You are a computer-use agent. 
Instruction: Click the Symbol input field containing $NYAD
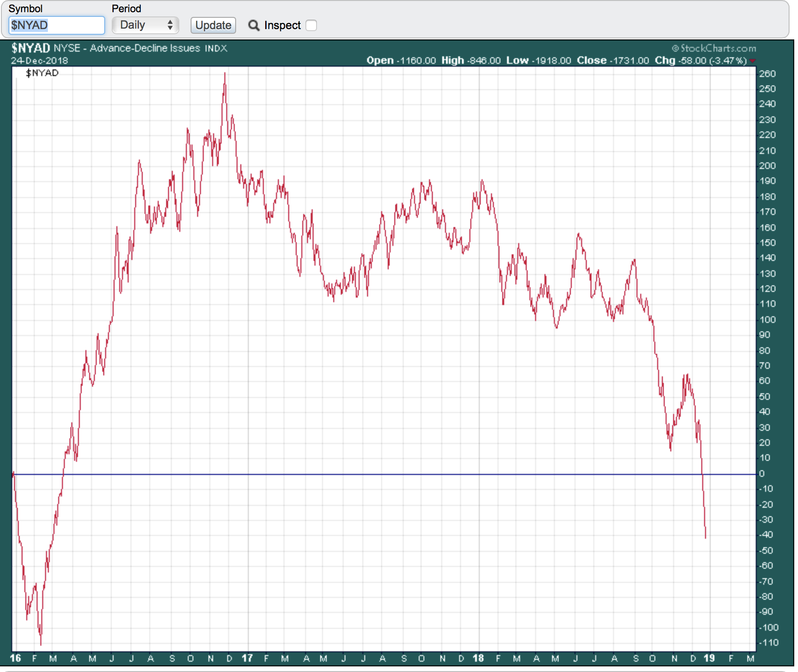point(56,25)
